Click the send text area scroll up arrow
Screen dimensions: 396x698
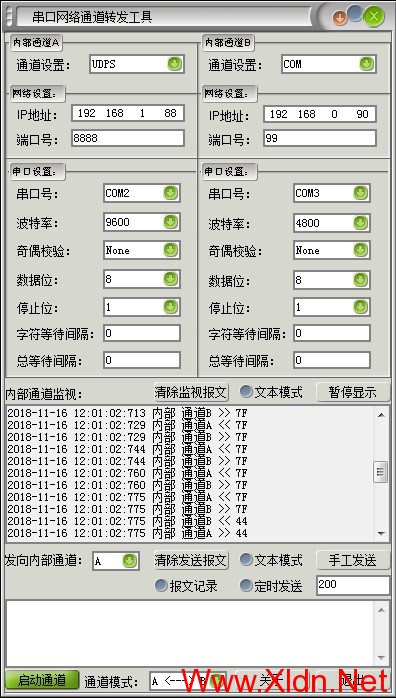click(x=381, y=610)
